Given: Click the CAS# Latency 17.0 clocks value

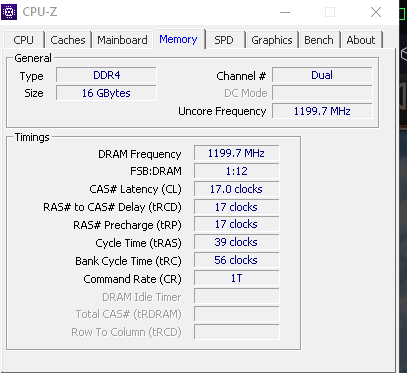Looking at the screenshot, I should click(x=236, y=189).
